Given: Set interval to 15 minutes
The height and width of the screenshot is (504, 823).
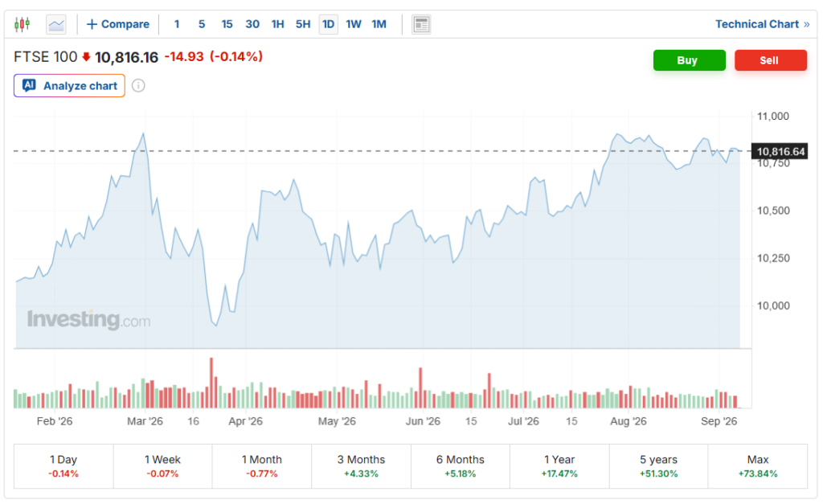Looking at the screenshot, I should (227, 24).
